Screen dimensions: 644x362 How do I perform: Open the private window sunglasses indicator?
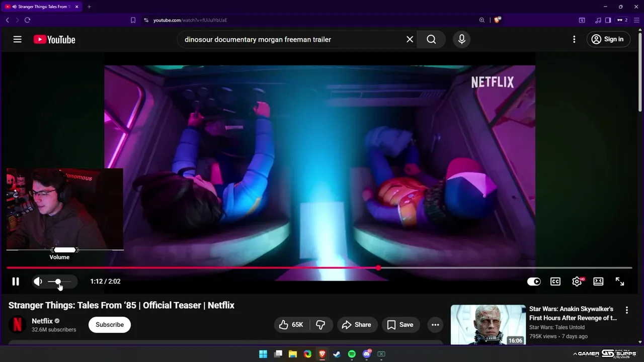622,20
